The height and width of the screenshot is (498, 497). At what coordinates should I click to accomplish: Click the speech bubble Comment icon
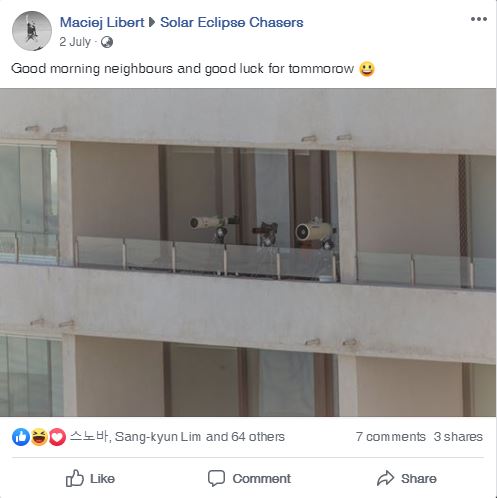tap(216, 478)
